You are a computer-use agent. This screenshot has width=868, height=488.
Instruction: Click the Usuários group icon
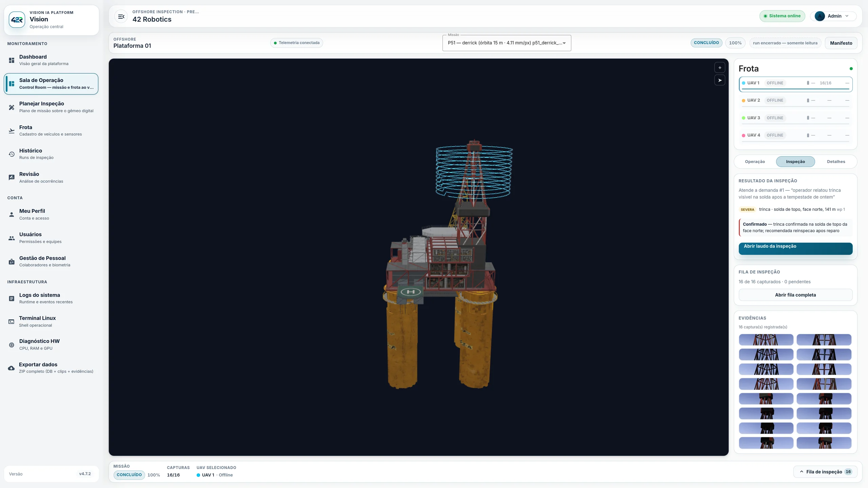[12, 238]
